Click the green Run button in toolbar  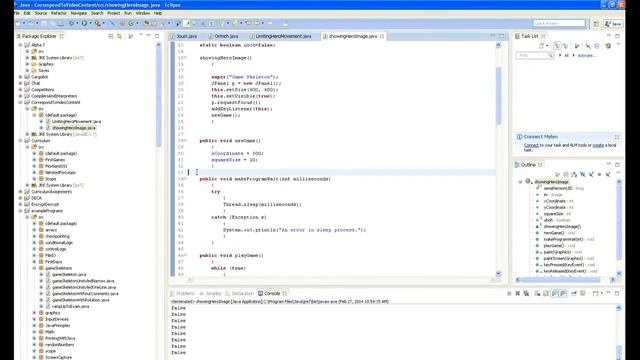[84, 23]
